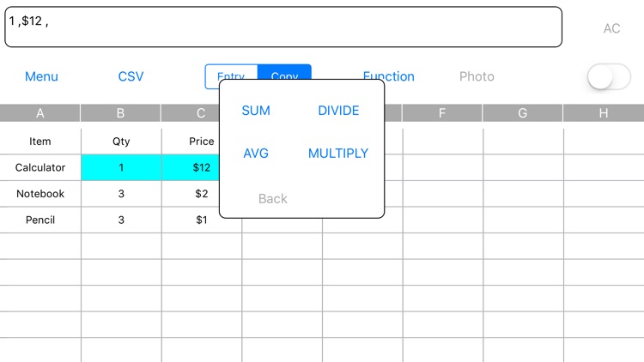Screen dimensions: 644x362
Task: Choose DIVIDE from the function popup
Action: (338, 111)
